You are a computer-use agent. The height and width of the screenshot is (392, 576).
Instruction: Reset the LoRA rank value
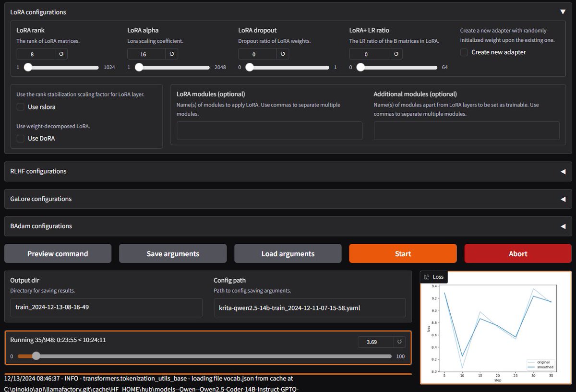(61, 54)
